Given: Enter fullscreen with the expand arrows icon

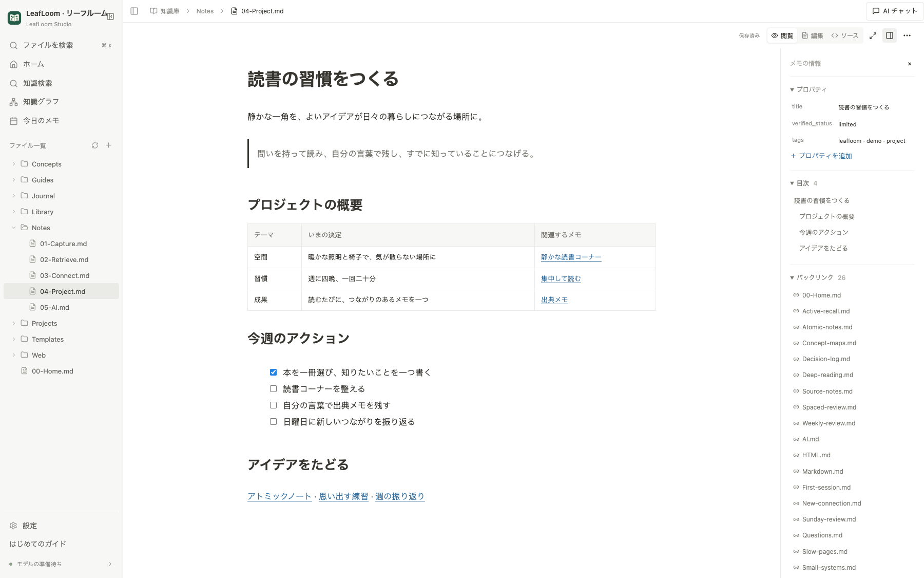Looking at the screenshot, I should [873, 35].
